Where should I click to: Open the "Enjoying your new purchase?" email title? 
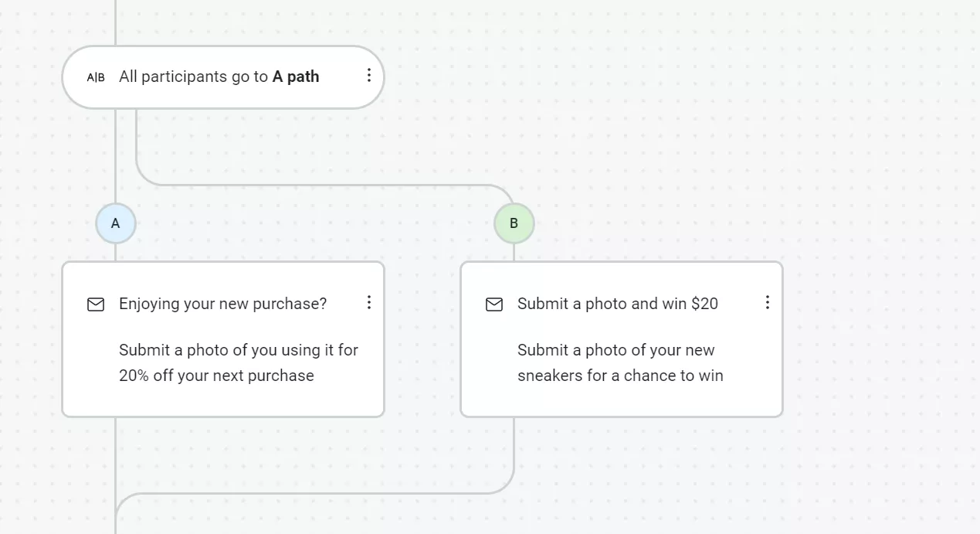(x=222, y=304)
